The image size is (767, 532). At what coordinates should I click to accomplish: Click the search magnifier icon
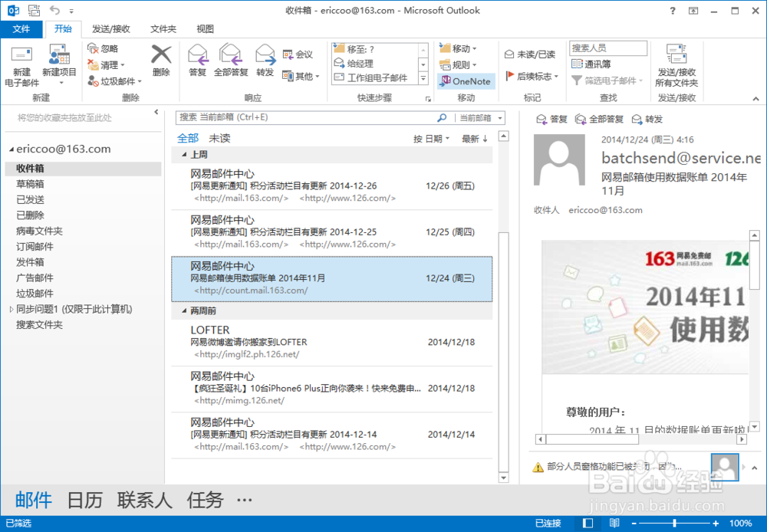tap(442, 118)
